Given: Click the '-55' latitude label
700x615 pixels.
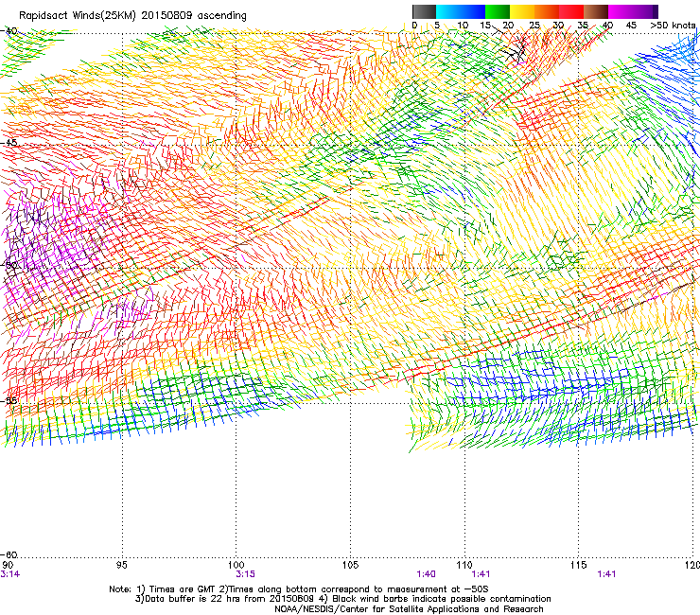Looking at the screenshot, I should click(9, 400).
